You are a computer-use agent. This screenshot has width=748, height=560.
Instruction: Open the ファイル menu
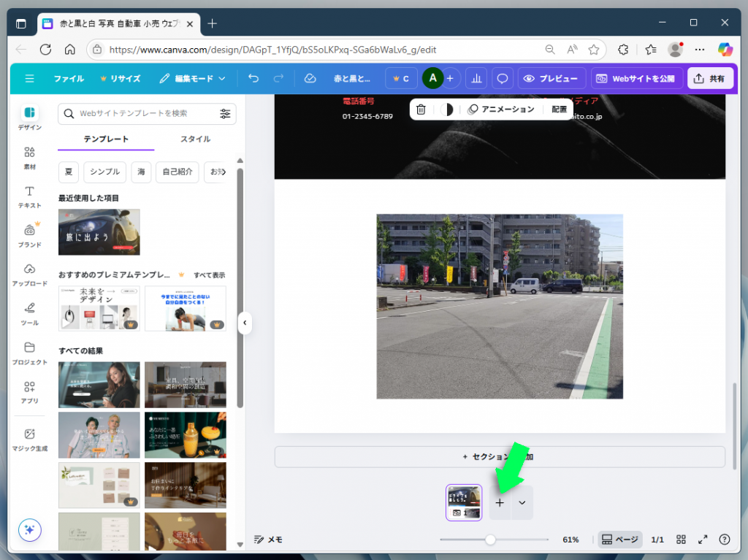(x=69, y=78)
